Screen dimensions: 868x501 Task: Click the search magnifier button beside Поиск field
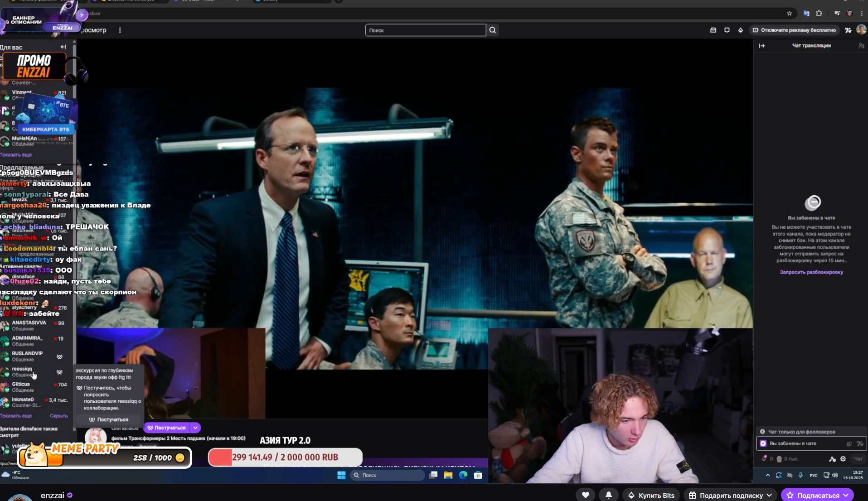pyautogui.click(x=493, y=30)
